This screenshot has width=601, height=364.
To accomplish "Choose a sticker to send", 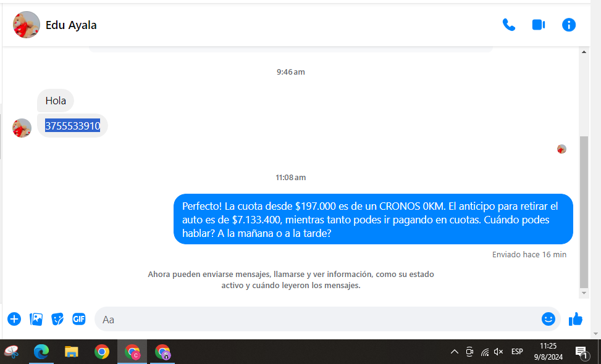I will click(x=57, y=319).
